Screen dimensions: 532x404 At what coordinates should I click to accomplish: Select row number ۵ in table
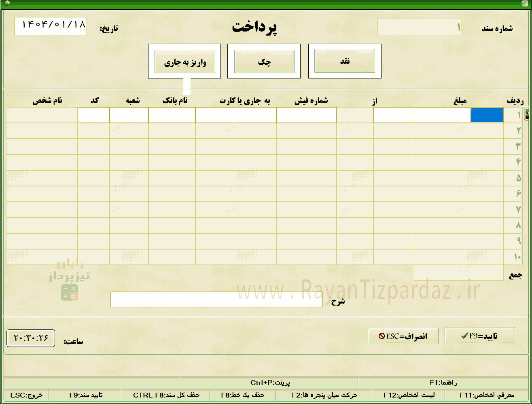(518, 178)
